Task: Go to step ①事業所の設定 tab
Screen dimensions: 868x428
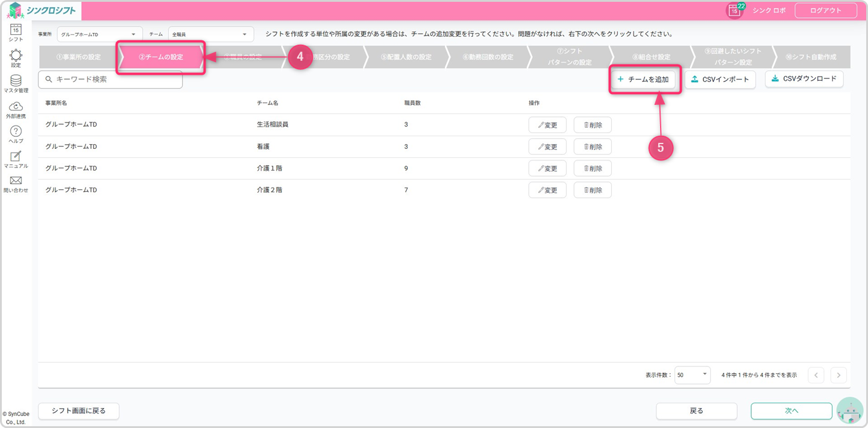Action: 78,57
